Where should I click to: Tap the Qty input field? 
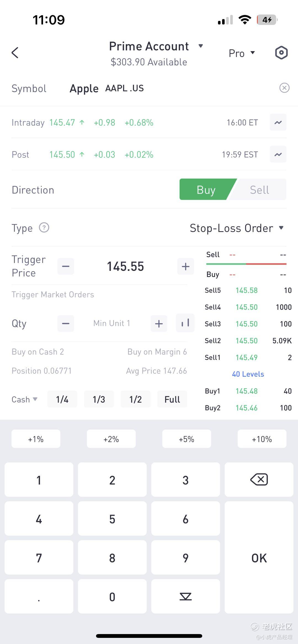click(112, 323)
